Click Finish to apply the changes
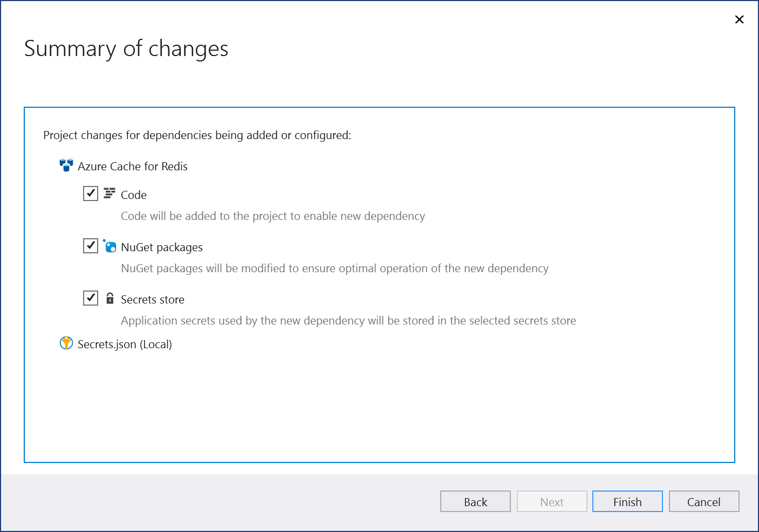This screenshot has height=532, width=759. click(627, 501)
